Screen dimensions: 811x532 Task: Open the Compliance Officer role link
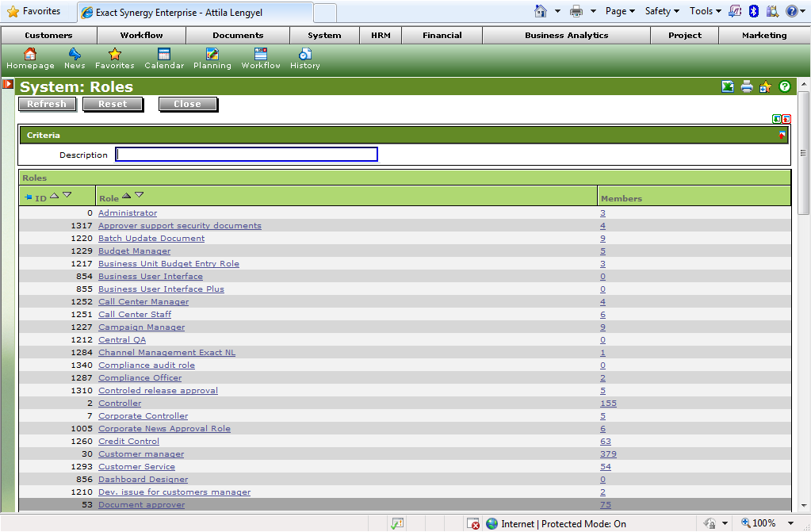coord(140,377)
